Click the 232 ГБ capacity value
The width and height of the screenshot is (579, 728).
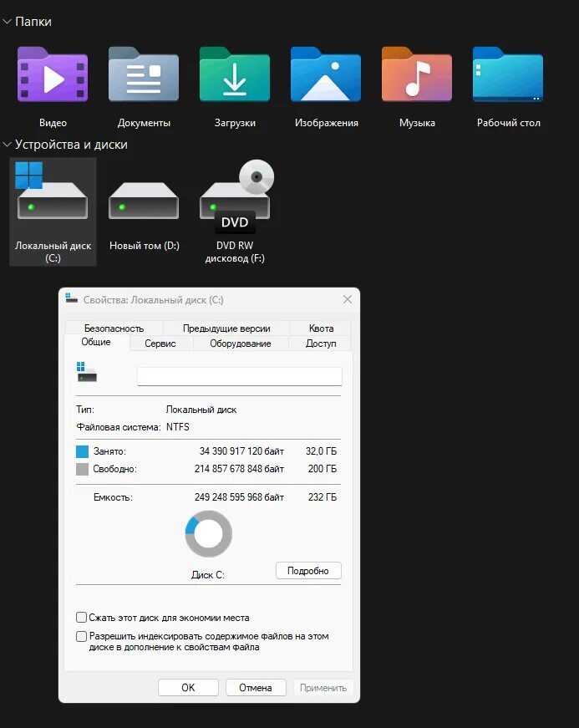pos(323,497)
